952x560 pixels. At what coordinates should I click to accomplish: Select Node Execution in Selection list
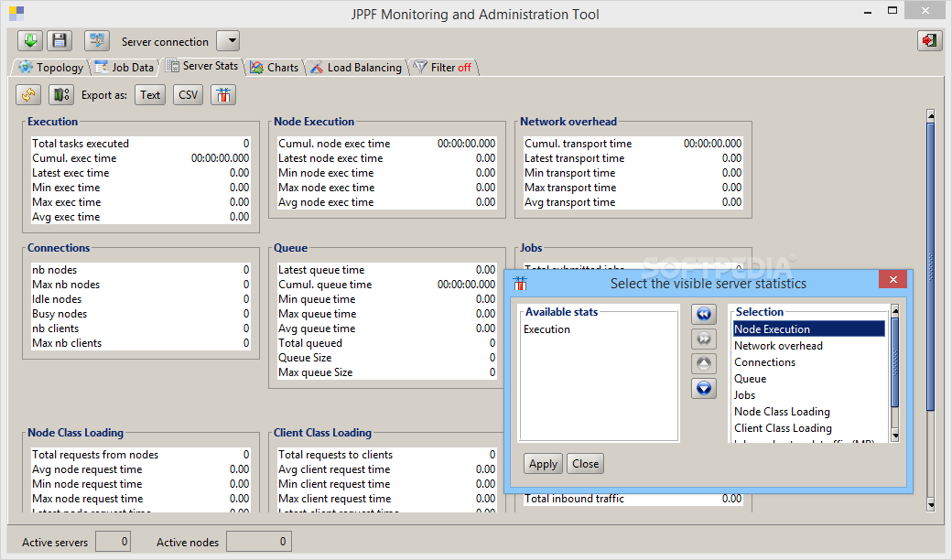808,328
